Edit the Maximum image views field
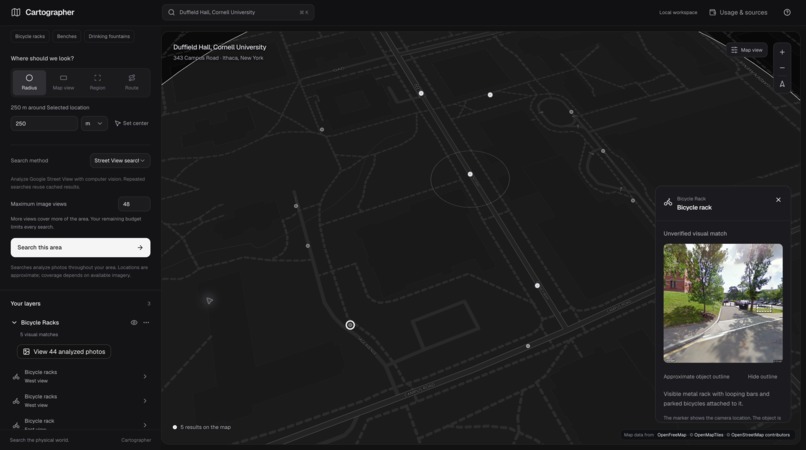Viewport: 806px width, 450px height. click(134, 204)
